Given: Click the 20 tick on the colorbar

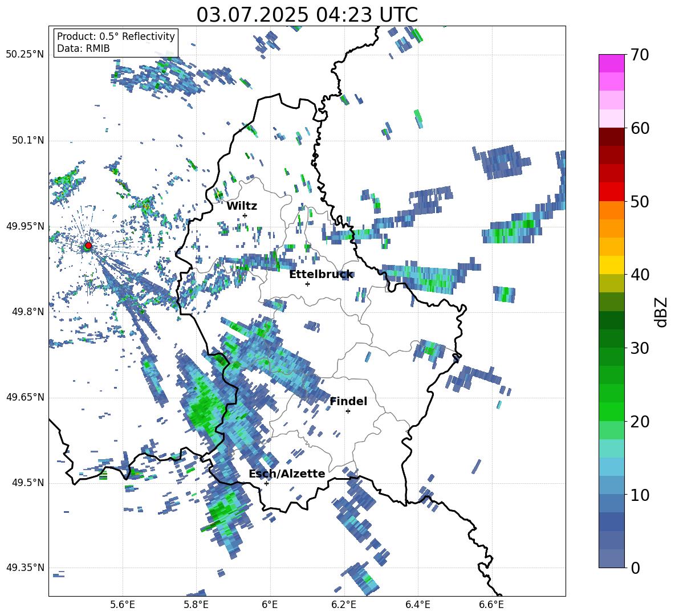Looking at the screenshot, I should (x=640, y=421).
